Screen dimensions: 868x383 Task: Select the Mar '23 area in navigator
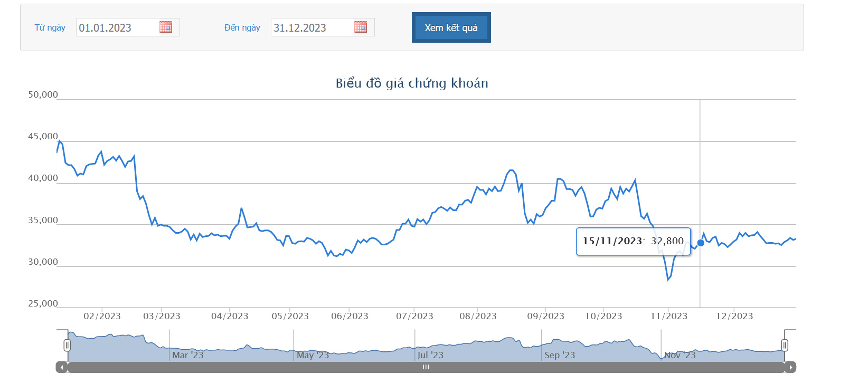click(188, 355)
